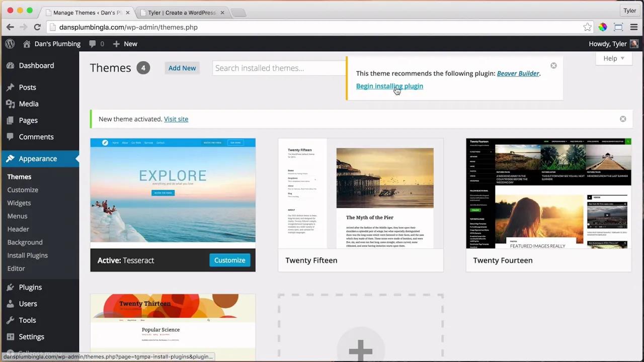Close the Tyler Create a WordPress tab
The image size is (644, 362).
[x=222, y=13]
